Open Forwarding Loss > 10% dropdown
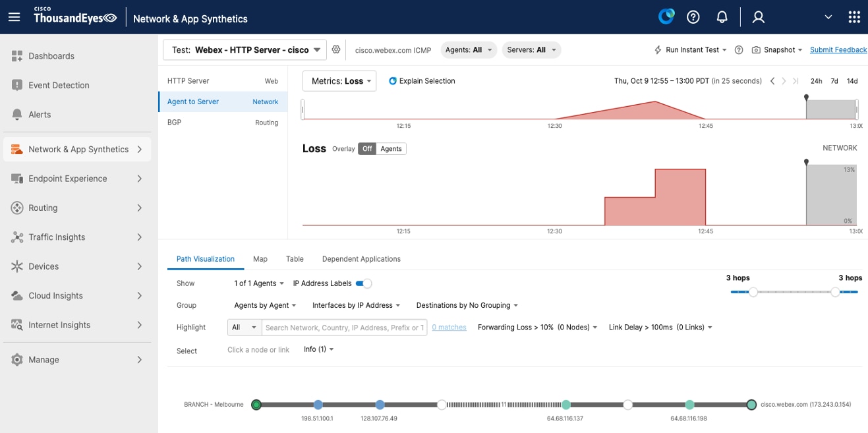868x433 pixels. (x=537, y=327)
